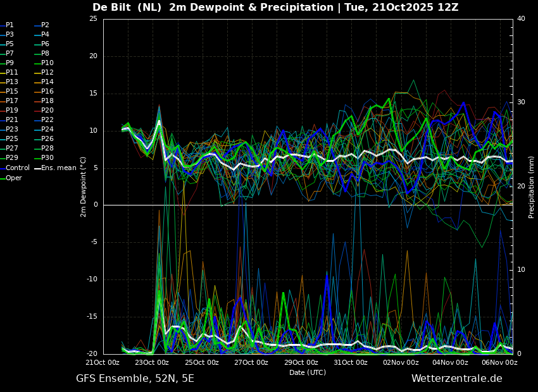Select the P16 legend label
The height and width of the screenshot is (392, 538).
47,92
